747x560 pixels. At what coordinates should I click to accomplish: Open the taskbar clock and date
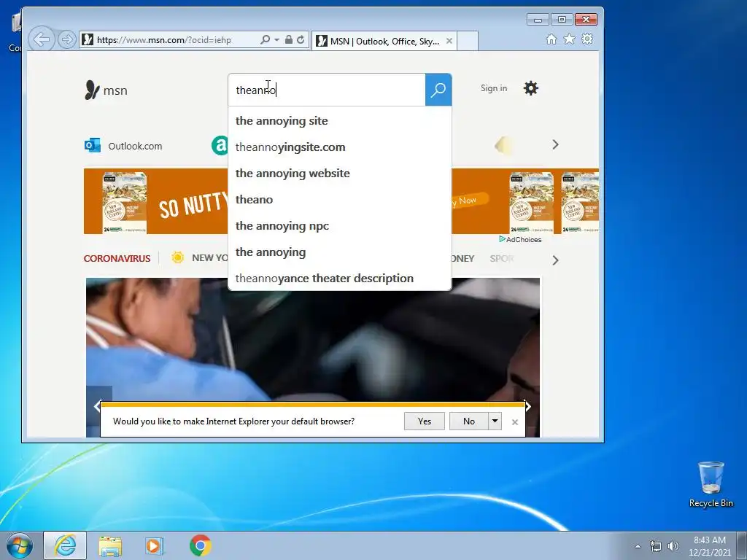coord(709,546)
